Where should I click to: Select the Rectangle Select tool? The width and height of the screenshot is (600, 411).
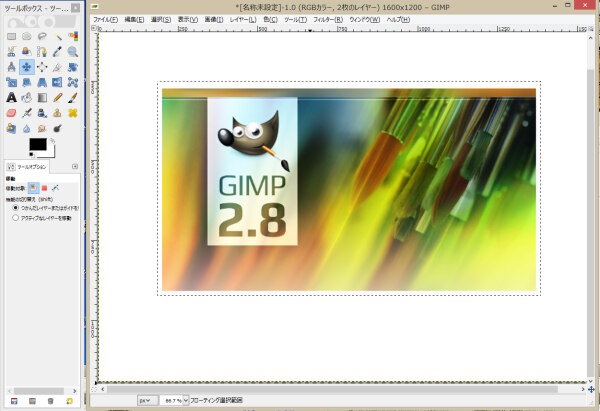click(x=11, y=36)
